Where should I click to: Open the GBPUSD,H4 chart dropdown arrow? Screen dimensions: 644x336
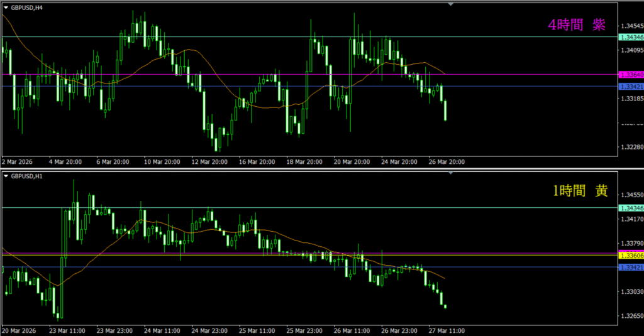tap(6, 7)
